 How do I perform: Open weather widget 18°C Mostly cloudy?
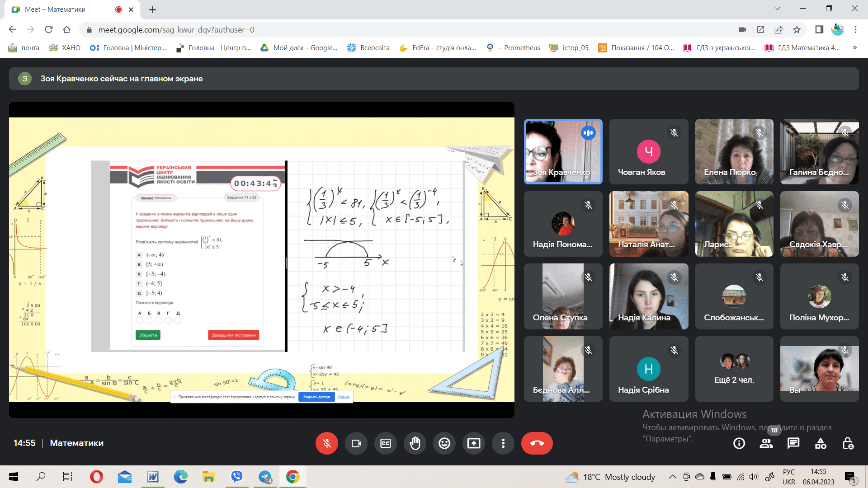610,477
